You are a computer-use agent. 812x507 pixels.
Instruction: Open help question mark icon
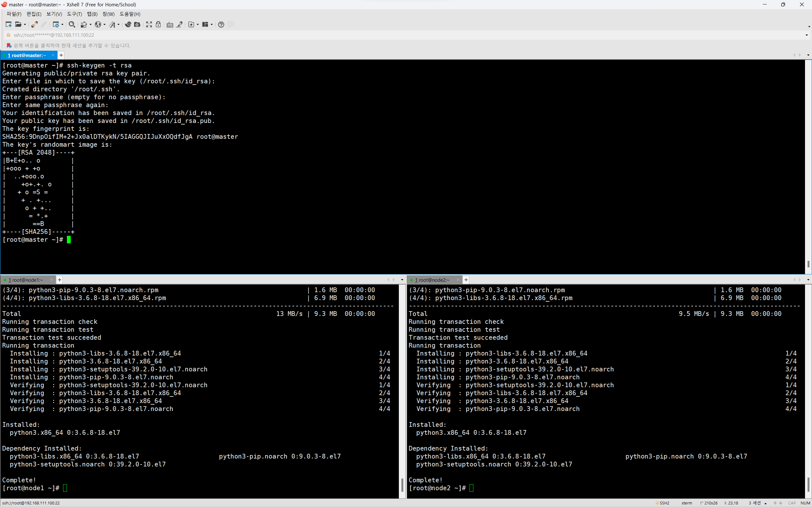tap(221, 24)
